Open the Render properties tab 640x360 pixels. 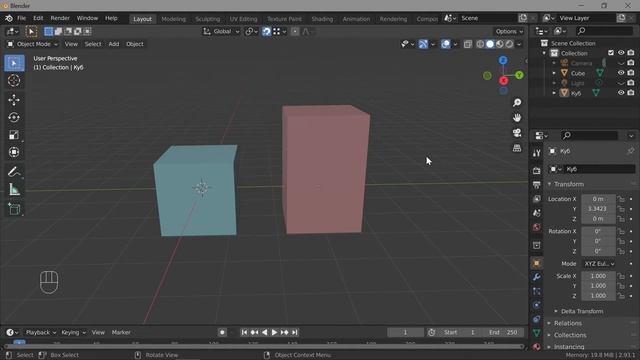click(x=536, y=170)
